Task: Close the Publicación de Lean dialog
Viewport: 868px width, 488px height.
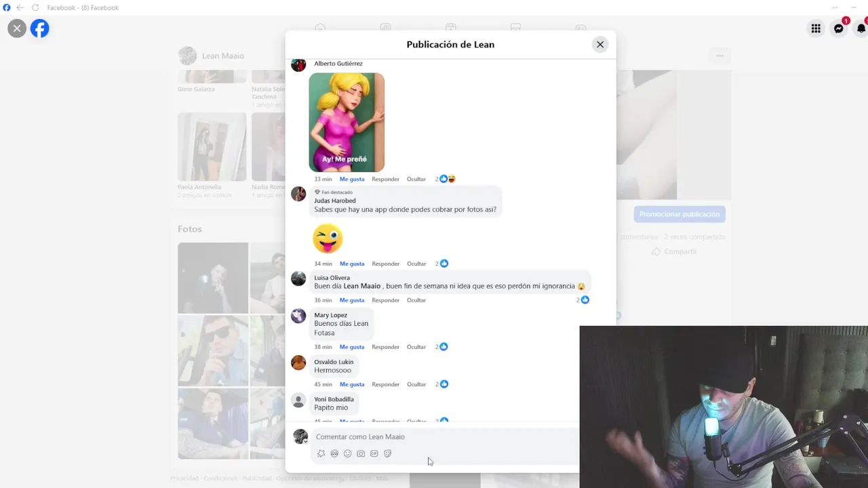Action: tap(599, 45)
